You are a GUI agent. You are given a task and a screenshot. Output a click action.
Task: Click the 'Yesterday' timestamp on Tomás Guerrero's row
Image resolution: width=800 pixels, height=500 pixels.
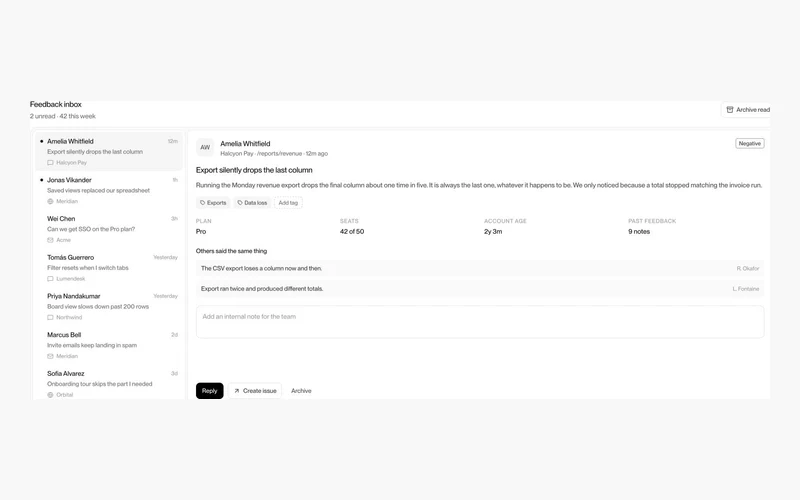tap(165, 258)
